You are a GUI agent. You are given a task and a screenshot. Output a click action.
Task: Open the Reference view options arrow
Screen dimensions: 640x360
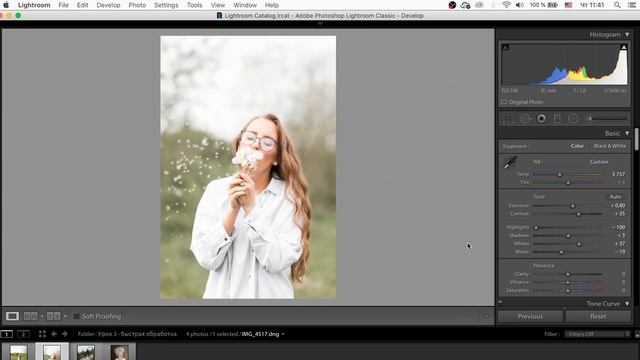click(x=42, y=316)
